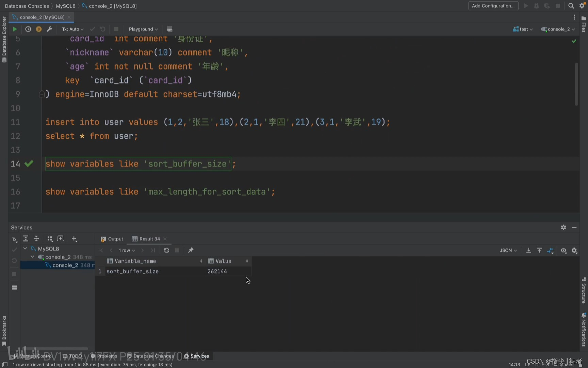Run the query with the green Execute icon

[15, 29]
